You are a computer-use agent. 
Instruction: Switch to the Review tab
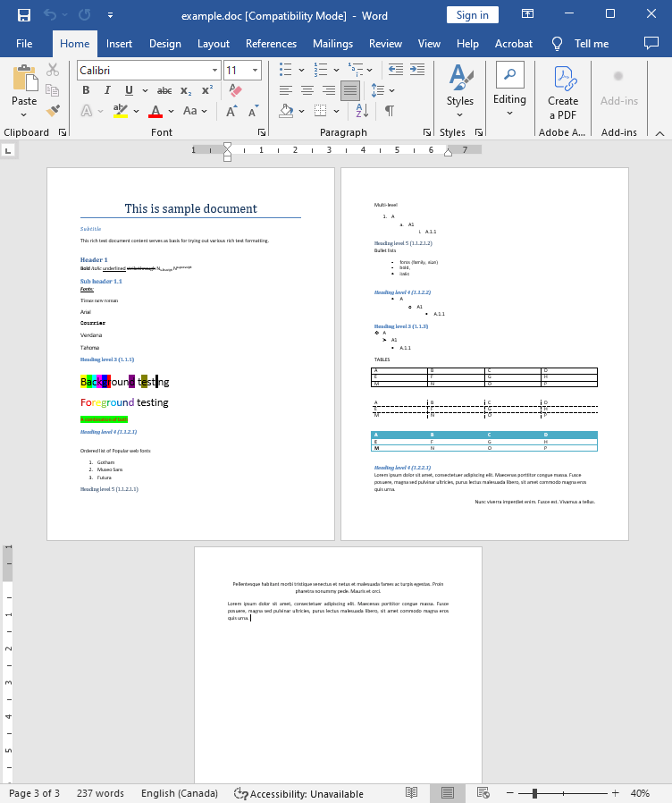point(385,44)
